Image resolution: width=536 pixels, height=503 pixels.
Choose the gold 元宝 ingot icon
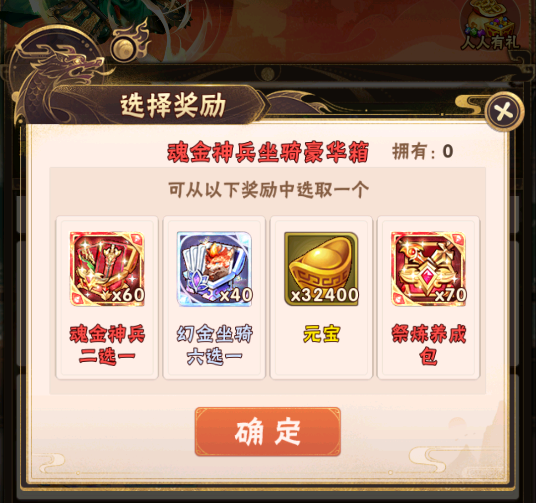pyautogui.click(x=321, y=268)
